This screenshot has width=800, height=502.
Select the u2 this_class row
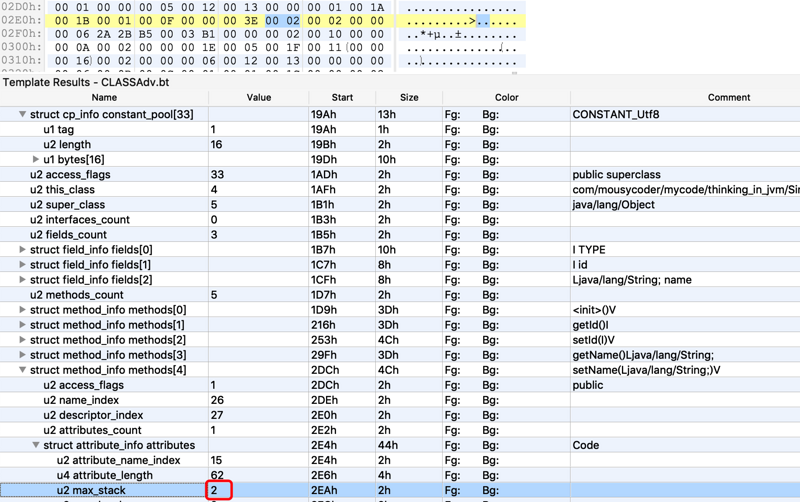[400, 189]
